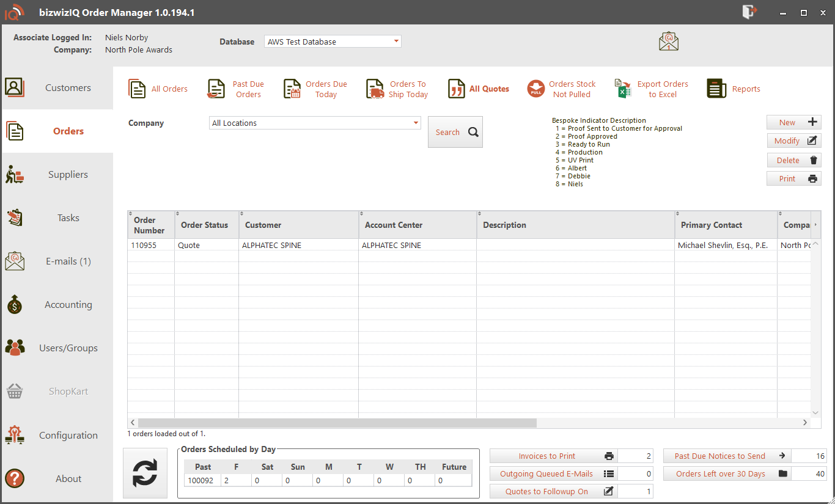View Past Due Orders
This screenshot has height=504, width=835.
[x=237, y=89]
